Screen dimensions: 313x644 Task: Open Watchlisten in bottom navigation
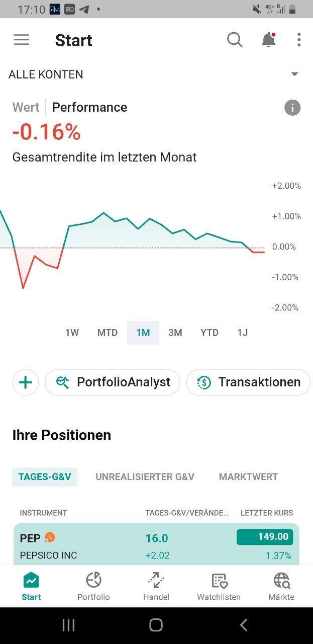point(219,587)
